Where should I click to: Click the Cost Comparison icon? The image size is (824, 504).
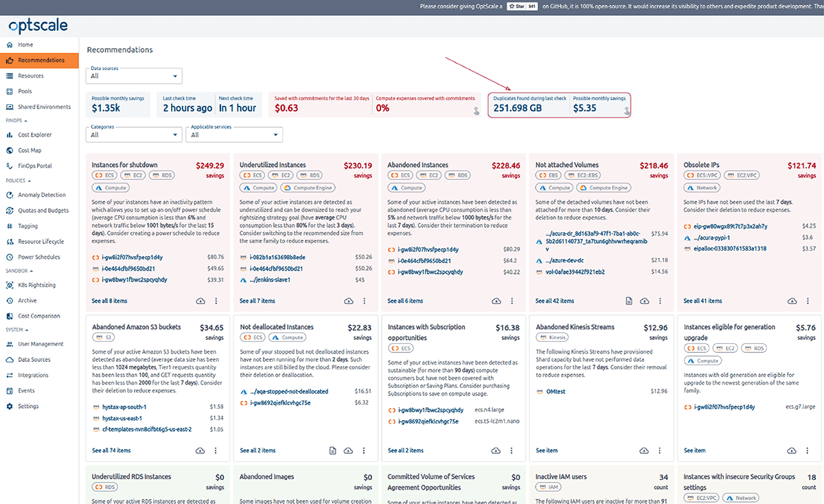coord(10,316)
